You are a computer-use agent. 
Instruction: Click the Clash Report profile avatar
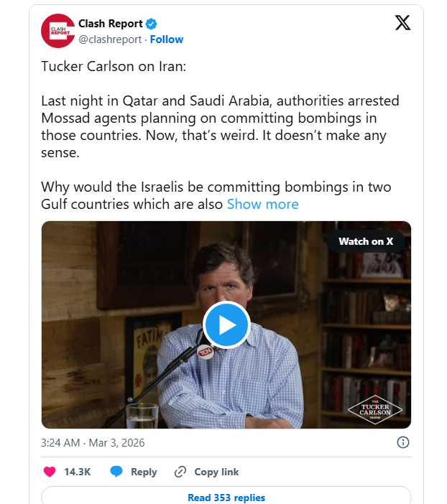pos(57,31)
